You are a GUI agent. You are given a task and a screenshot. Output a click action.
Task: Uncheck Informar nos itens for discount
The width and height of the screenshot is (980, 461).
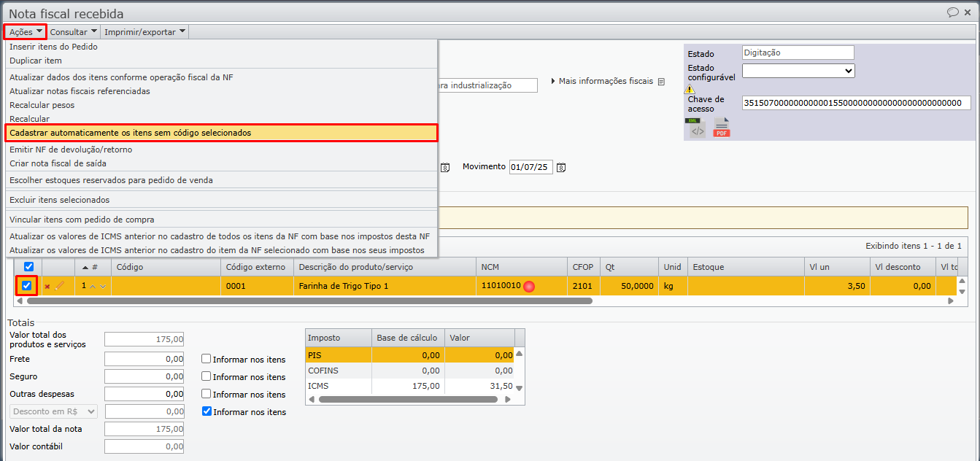click(207, 411)
